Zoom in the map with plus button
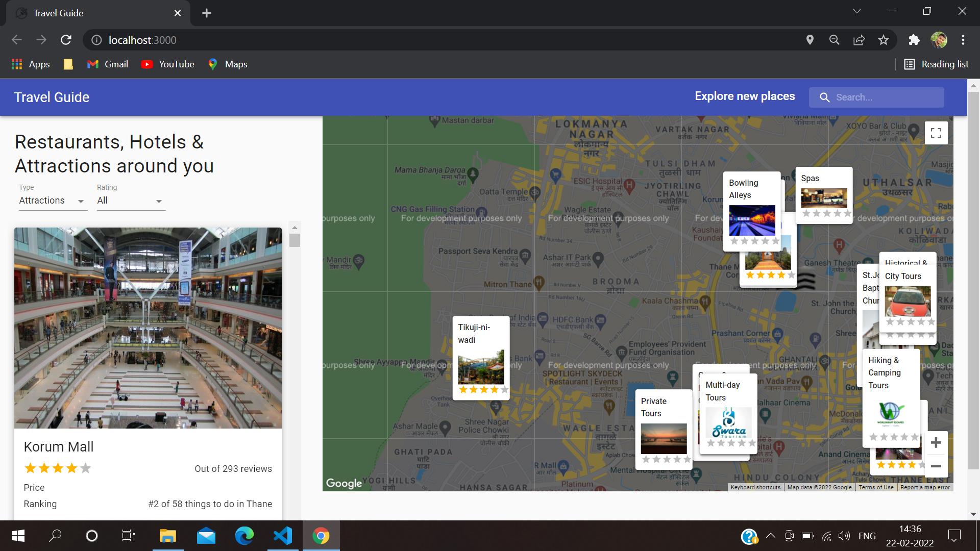Image resolution: width=980 pixels, height=551 pixels. [936, 443]
